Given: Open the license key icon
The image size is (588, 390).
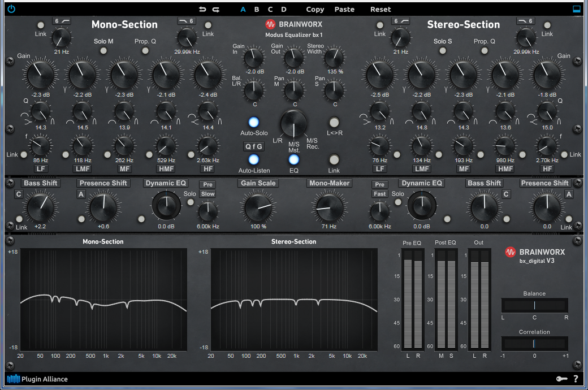Looking at the screenshot, I should [x=561, y=379].
